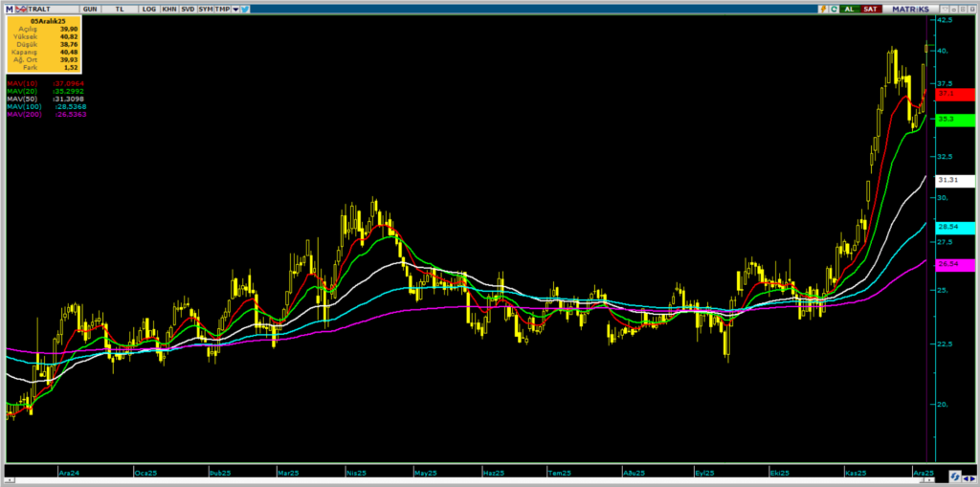Toggle the LOG logarithmic scale

148,8
